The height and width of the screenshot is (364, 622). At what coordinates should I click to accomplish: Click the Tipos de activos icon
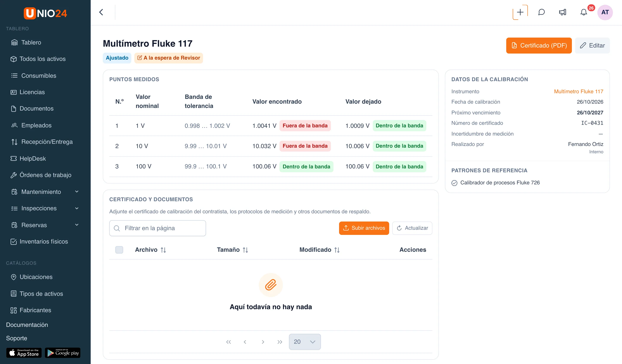[x=14, y=294]
